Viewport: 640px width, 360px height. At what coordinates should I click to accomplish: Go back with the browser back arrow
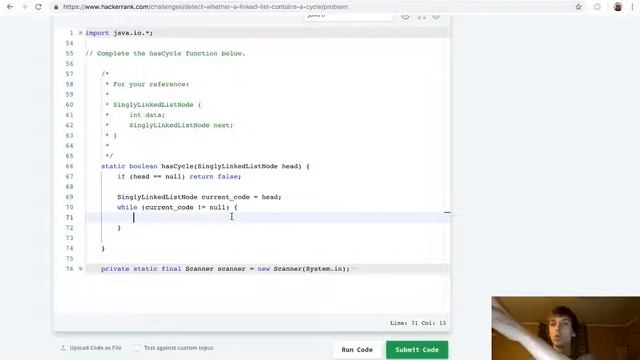pos(10,7)
